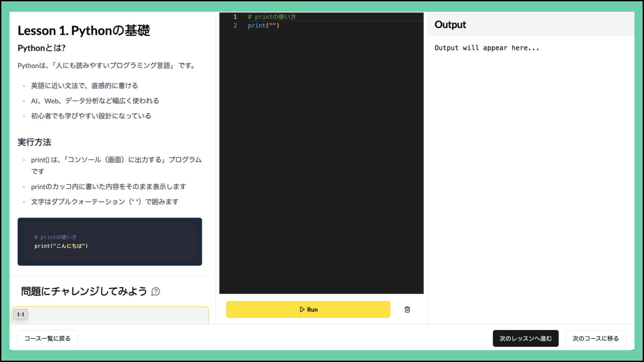Click the # printの使い方 comment in editor
Viewport: 644px width, 362px height.
[272, 17]
